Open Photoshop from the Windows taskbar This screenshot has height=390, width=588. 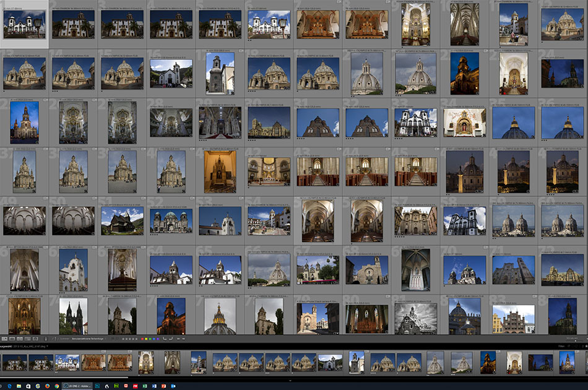(97, 386)
